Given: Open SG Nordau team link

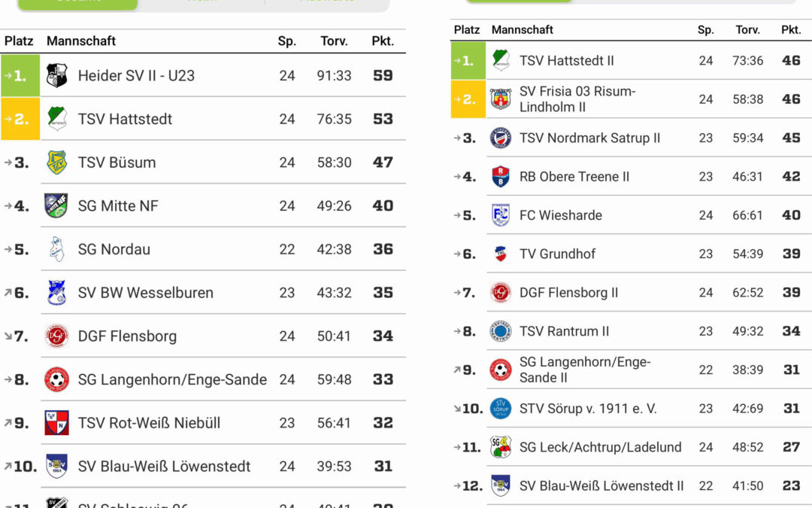Looking at the screenshot, I should click(x=114, y=249).
